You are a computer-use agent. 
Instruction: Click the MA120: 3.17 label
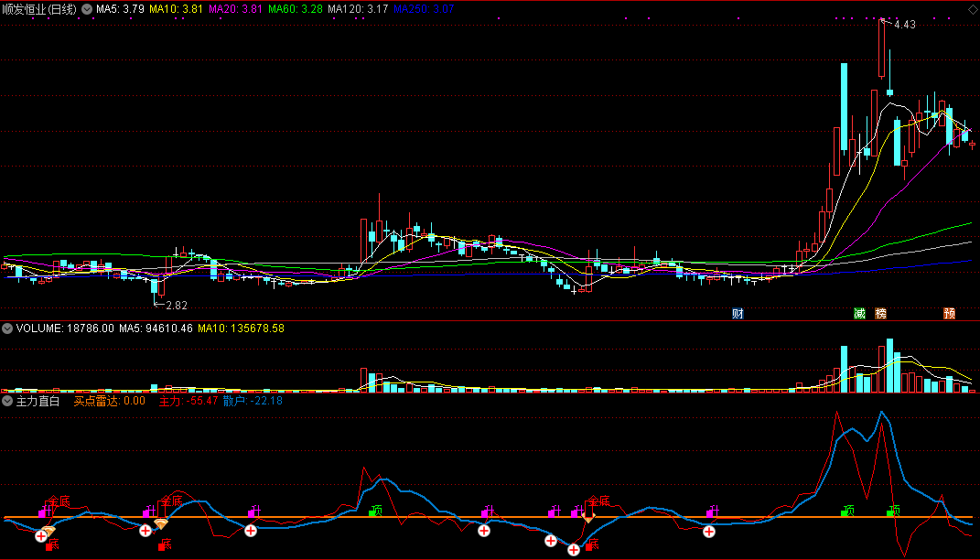point(358,9)
